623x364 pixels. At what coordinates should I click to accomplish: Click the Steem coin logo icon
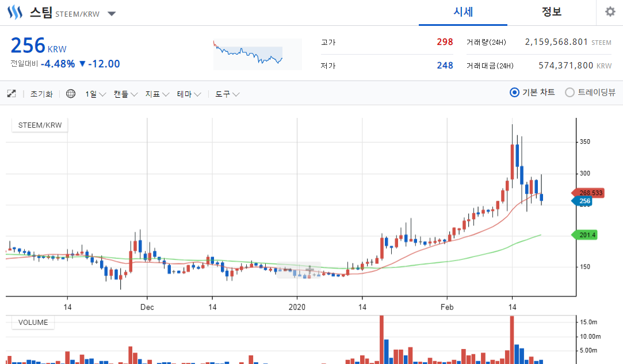coord(15,12)
